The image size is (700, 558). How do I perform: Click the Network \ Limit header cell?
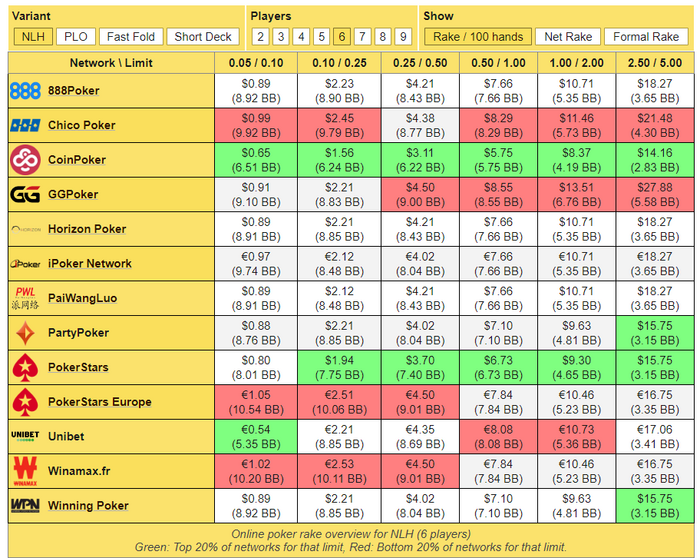click(111, 63)
